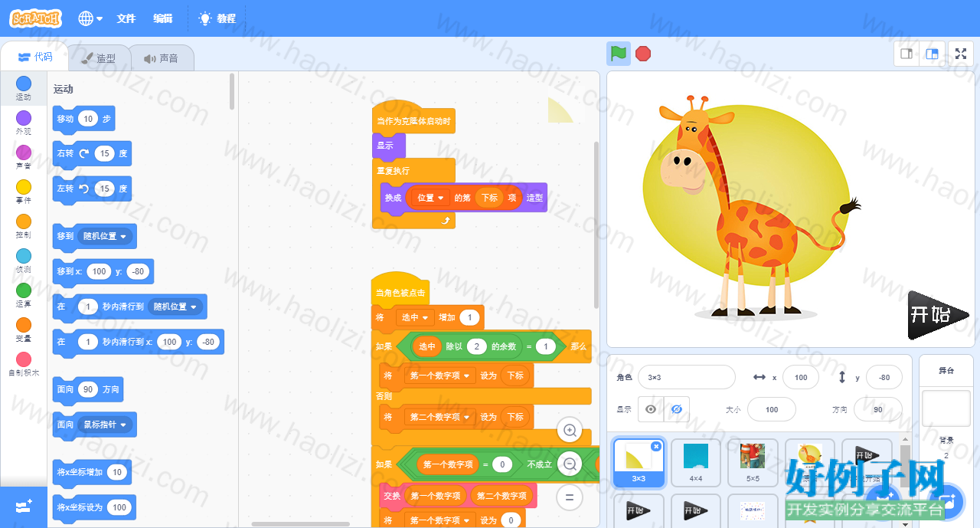Open the 文件 menu
This screenshot has height=528, width=980.
126,18
